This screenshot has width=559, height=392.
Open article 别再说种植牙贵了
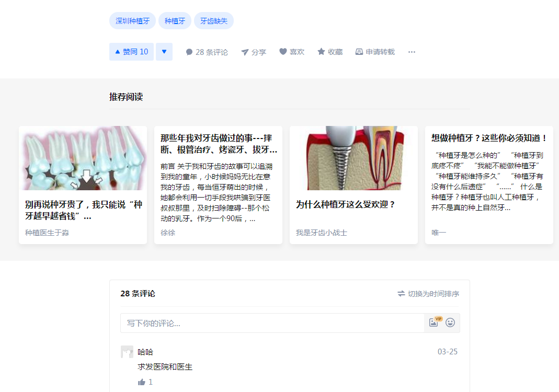point(84,210)
